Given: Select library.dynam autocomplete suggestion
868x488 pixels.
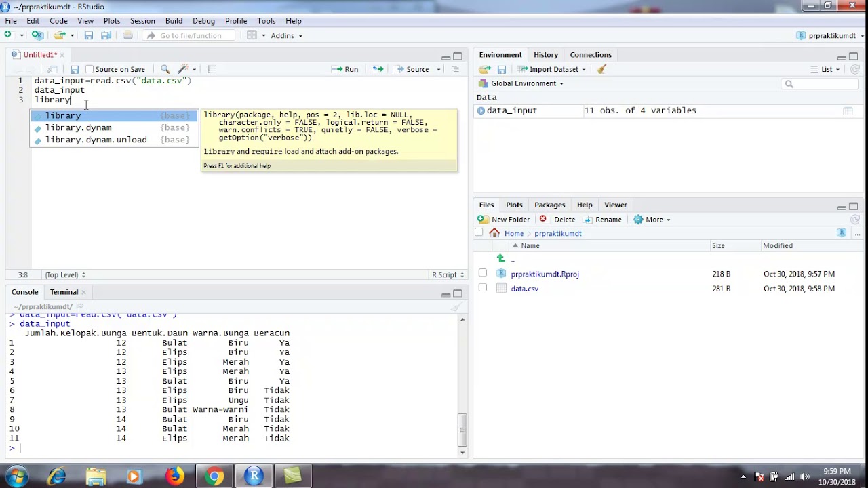Looking at the screenshot, I should click(113, 127).
